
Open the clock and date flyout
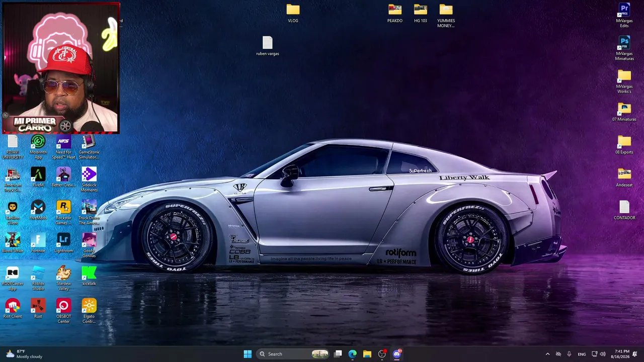(620, 354)
